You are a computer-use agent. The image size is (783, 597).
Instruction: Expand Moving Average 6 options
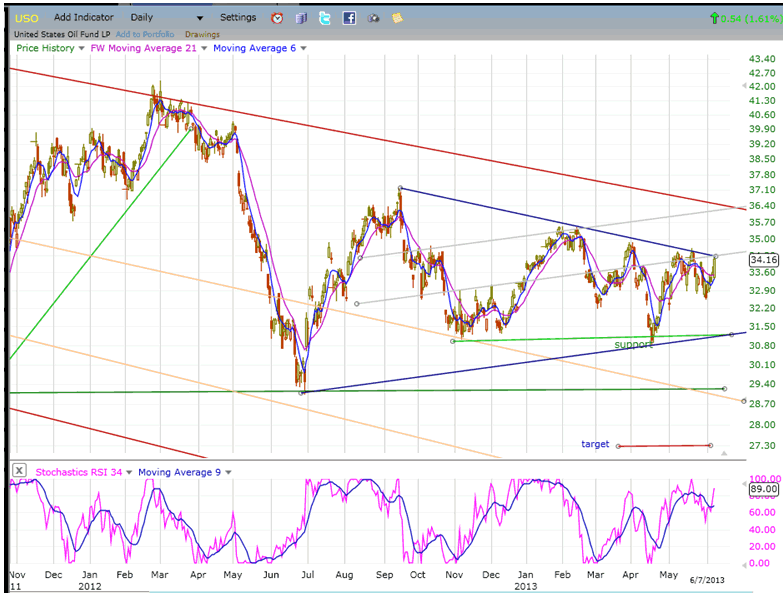303,48
